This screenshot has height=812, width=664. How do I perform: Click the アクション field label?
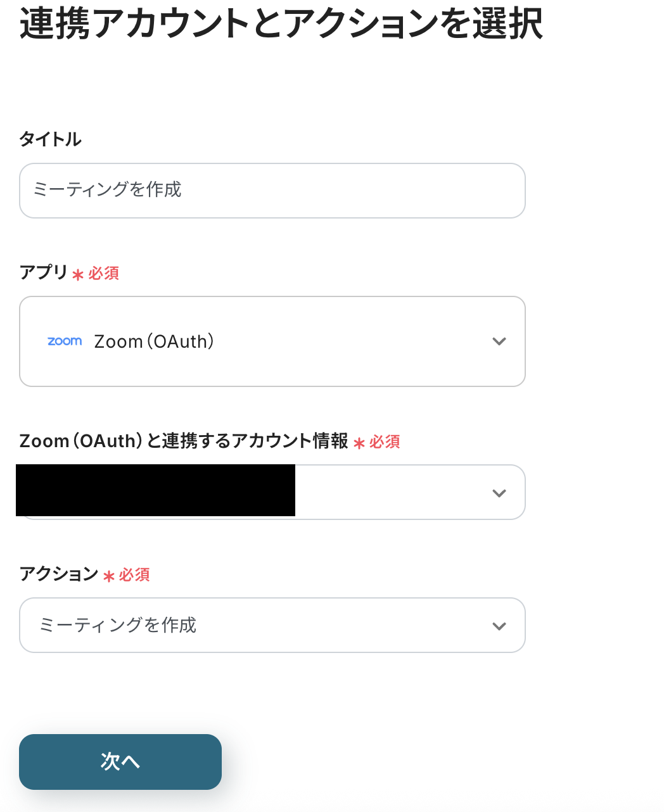(x=58, y=574)
